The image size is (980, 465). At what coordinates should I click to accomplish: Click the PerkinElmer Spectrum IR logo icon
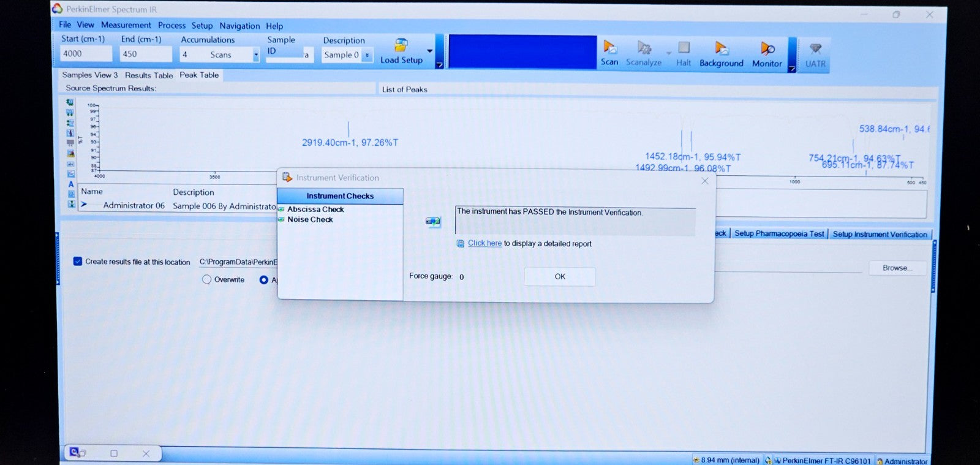[58, 9]
